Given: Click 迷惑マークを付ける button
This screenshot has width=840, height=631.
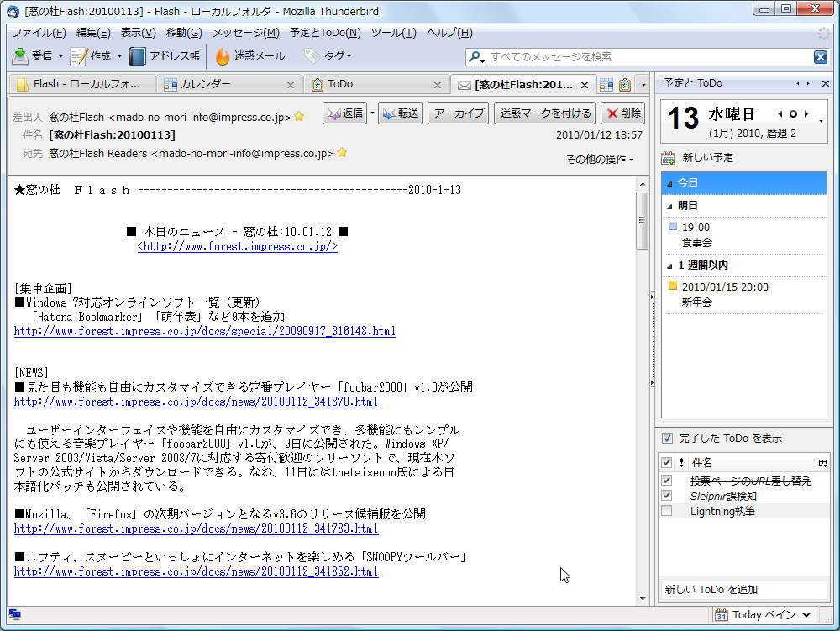Looking at the screenshot, I should (545, 113).
